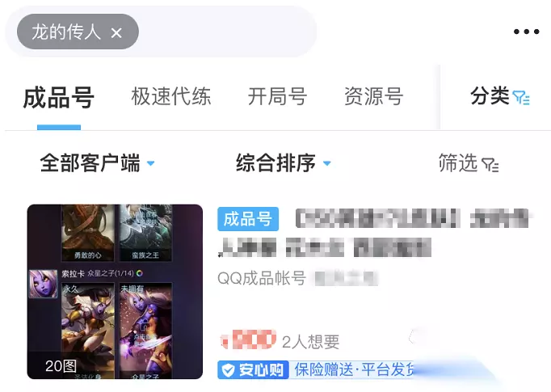This screenshot has height=392, width=551.
Task: Click the 2人想要 interest label
Action: [x=310, y=342]
